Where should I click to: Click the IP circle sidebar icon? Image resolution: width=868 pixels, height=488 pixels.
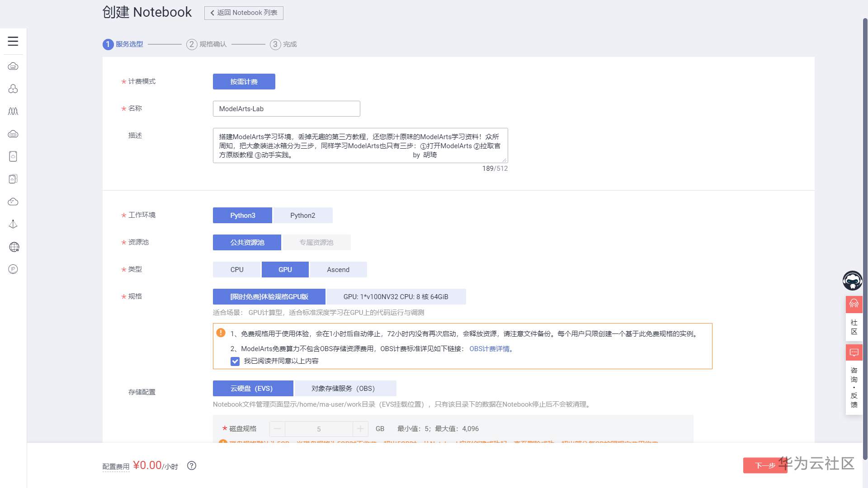point(13,269)
